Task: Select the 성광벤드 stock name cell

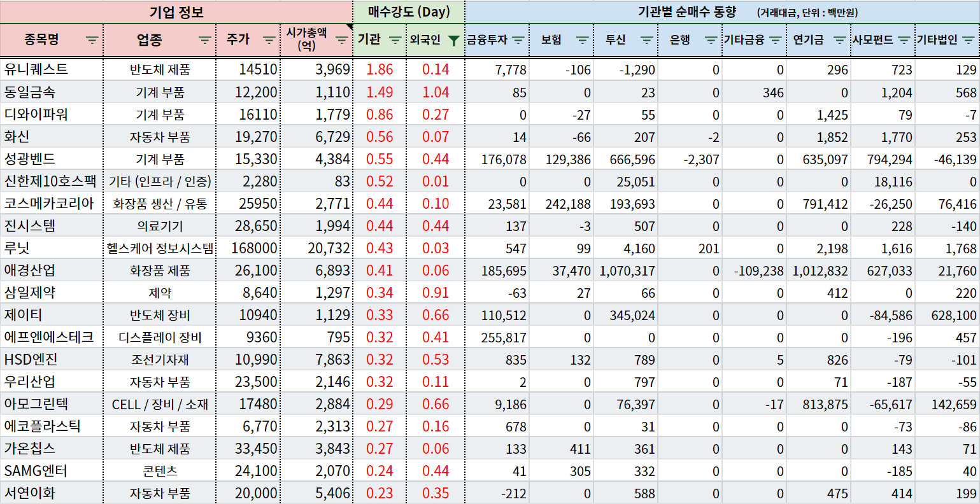Action: point(52,158)
